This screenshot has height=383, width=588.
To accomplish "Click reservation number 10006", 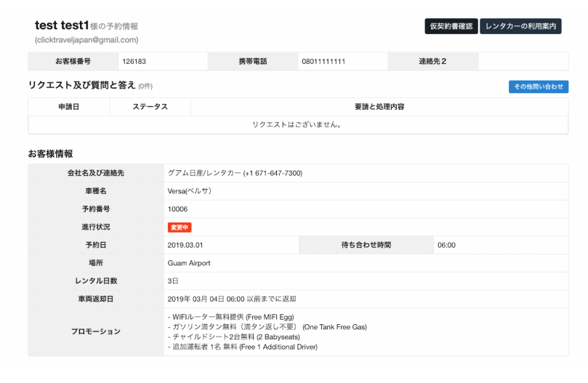I will pyautogui.click(x=178, y=209).
